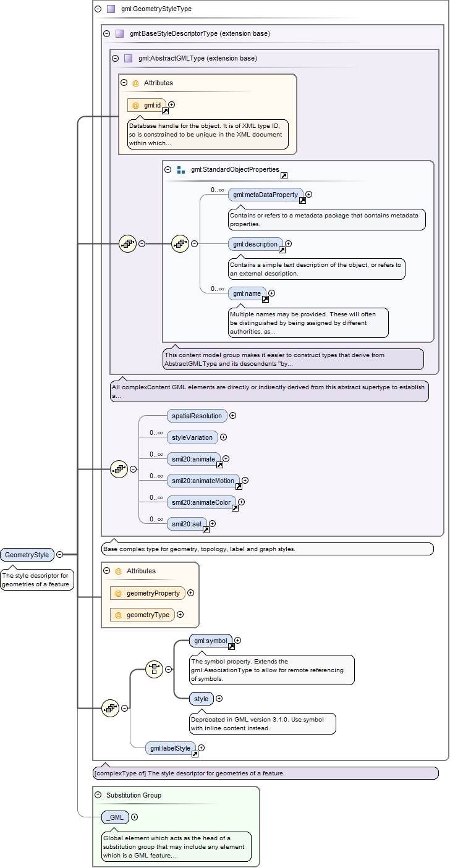The image size is (450, 868).
Task: Expand geometryProperty plus button
Action: pyautogui.click(x=190, y=593)
